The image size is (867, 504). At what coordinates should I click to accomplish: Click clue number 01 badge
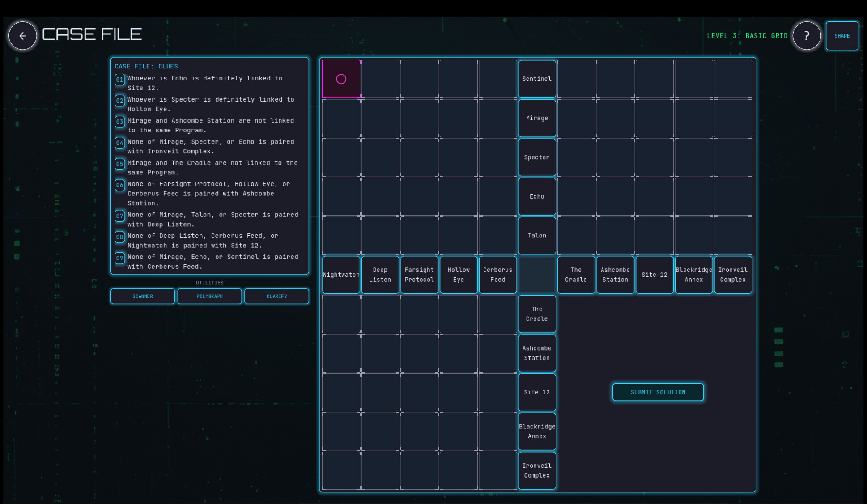click(119, 80)
